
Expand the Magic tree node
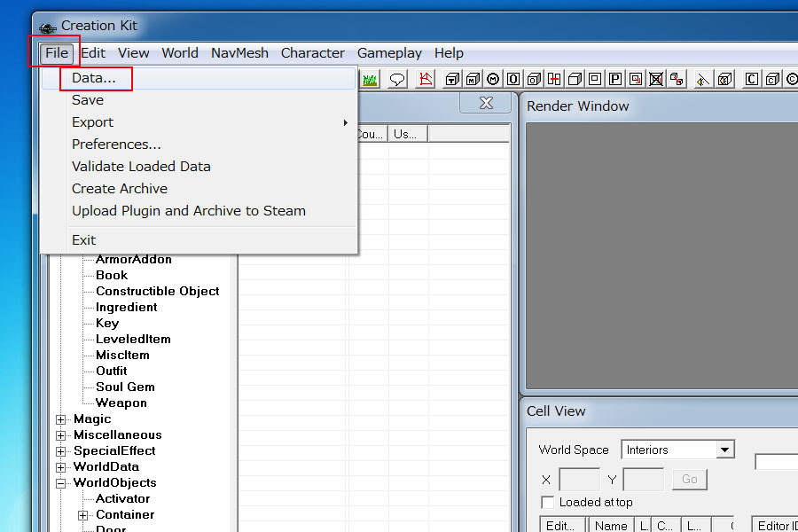click(60, 419)
